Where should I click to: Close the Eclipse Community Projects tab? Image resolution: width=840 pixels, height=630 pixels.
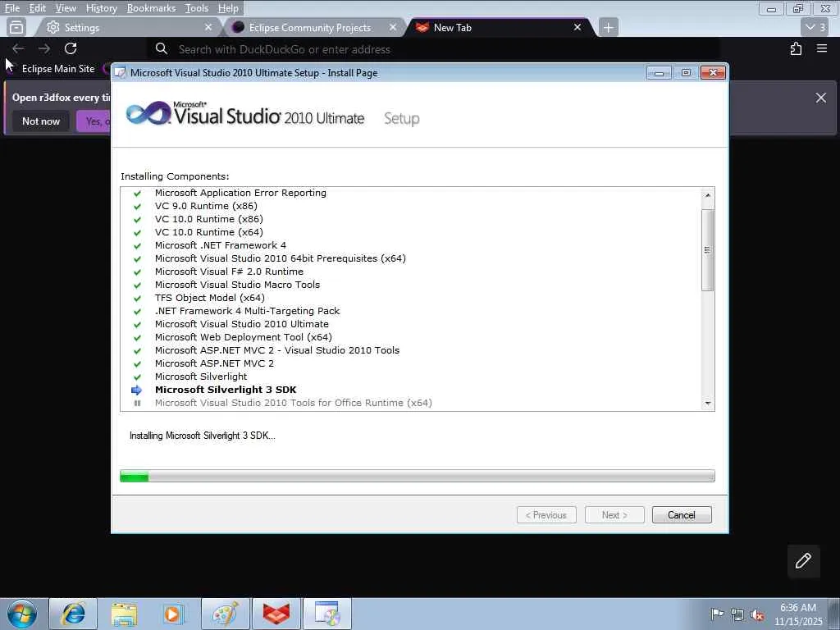tap(393, 27)
